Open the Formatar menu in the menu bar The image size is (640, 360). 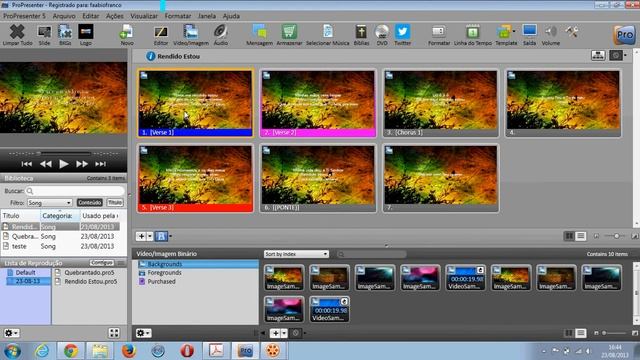coord(178,16)
